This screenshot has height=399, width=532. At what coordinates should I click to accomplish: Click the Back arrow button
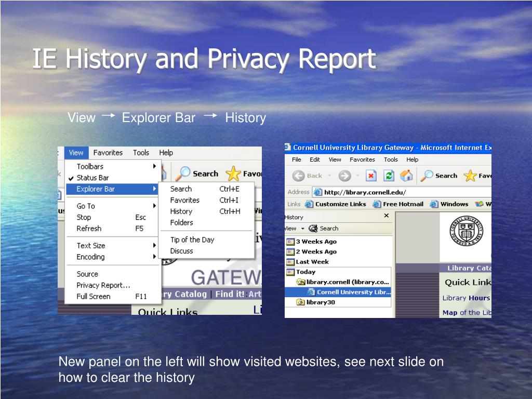coord(308,176)
